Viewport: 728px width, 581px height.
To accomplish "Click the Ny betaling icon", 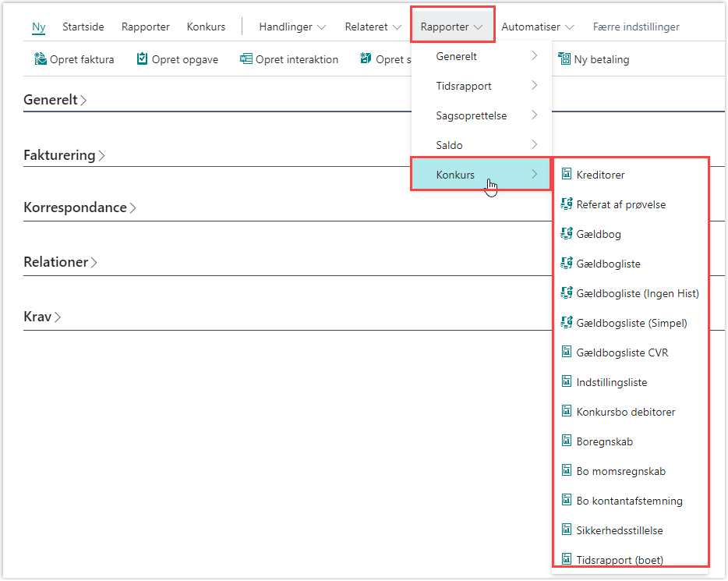I will coord(564,59).
